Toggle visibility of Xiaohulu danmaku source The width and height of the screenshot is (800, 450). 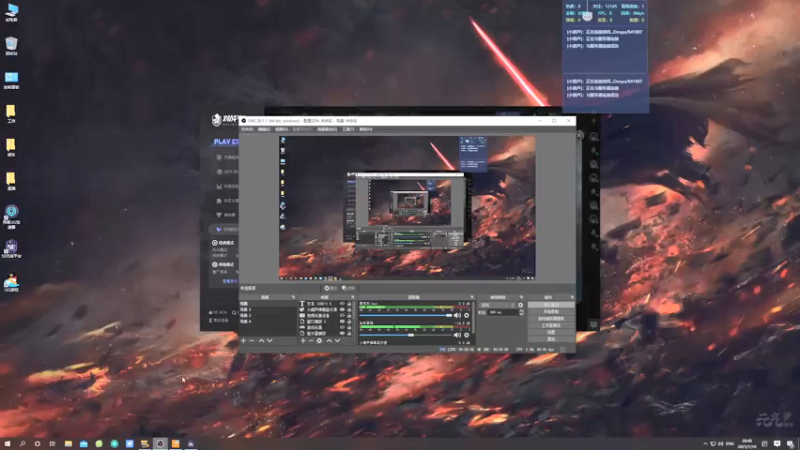342,310
